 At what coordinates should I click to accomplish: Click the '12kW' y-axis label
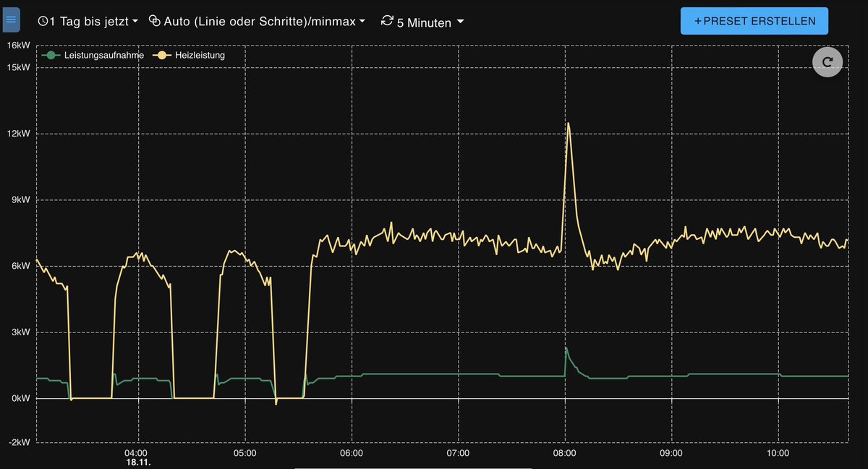point(18,134)
